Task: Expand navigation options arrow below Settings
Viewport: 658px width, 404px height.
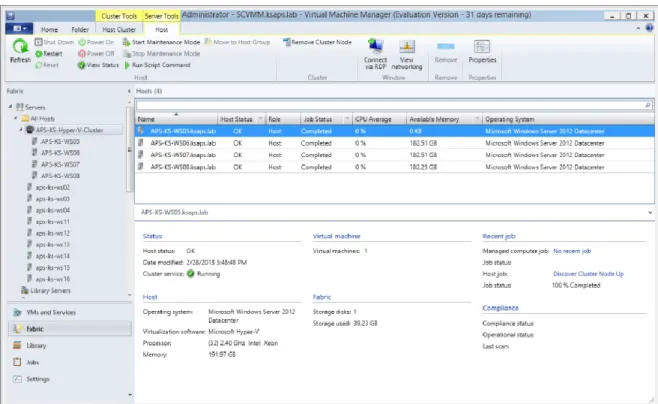Action: tap(130, 394)
